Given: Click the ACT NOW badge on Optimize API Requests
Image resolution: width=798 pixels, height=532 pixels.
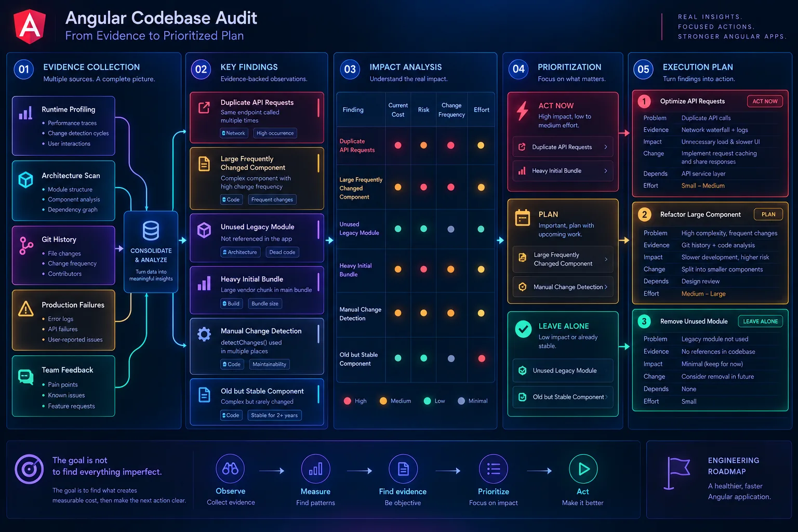Looking at the screenshot, I should point(765,101).
